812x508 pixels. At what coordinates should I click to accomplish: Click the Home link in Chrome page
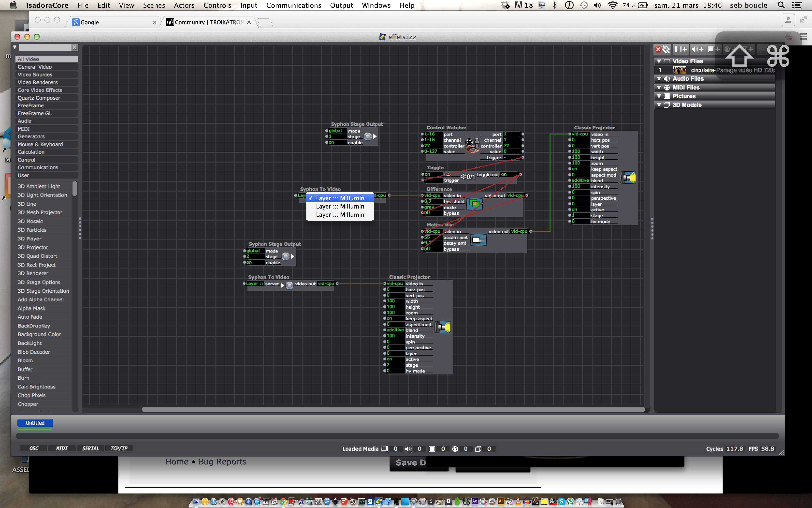pos(177,462)
